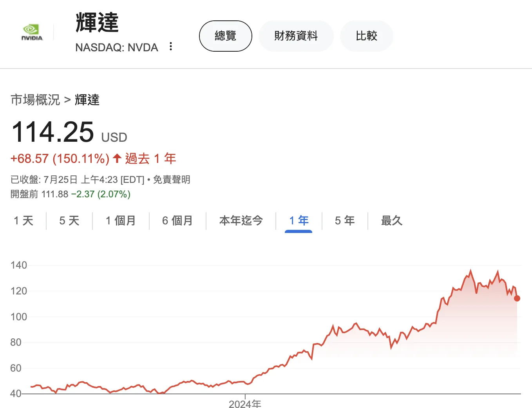Click the red upward arrow indicator
The height and width of the screenshot is (408, 532).
[x=117, y=159]
